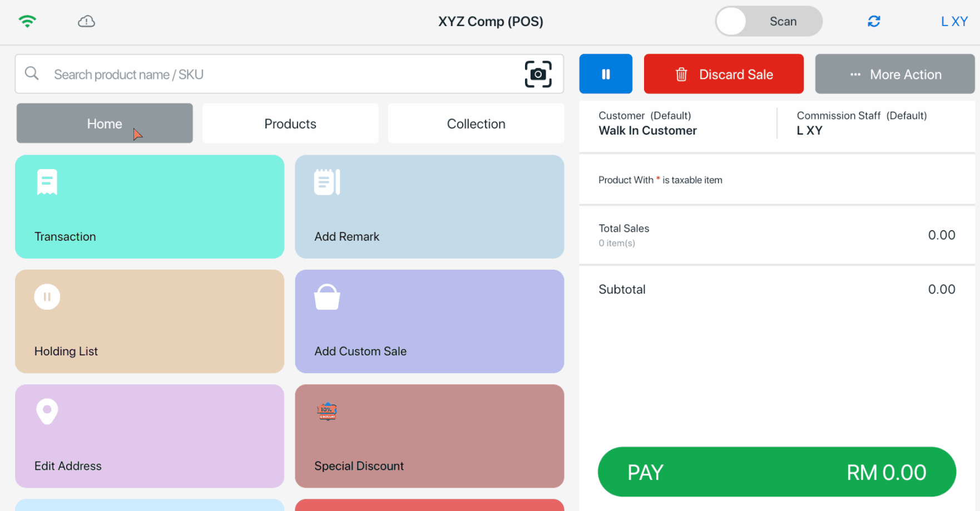980x511 pixels.
Task: Open the Holding List tile
Action: tap(150, 321)
